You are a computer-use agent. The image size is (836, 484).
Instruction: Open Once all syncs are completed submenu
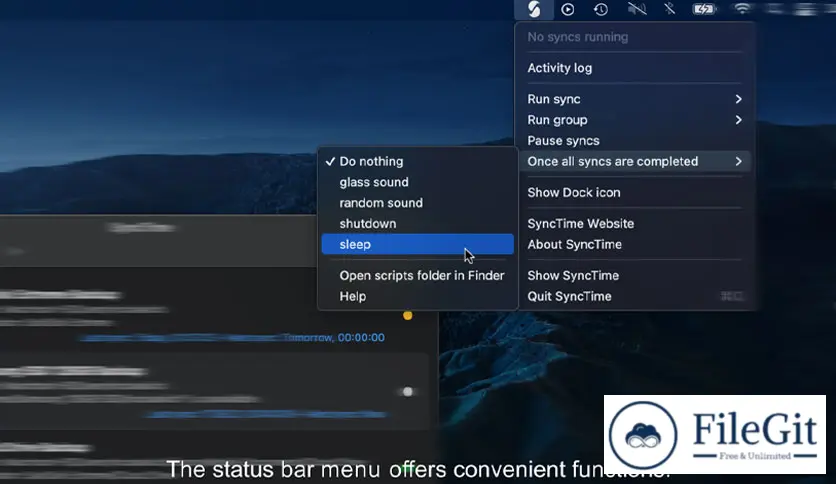tap(634, 162)
